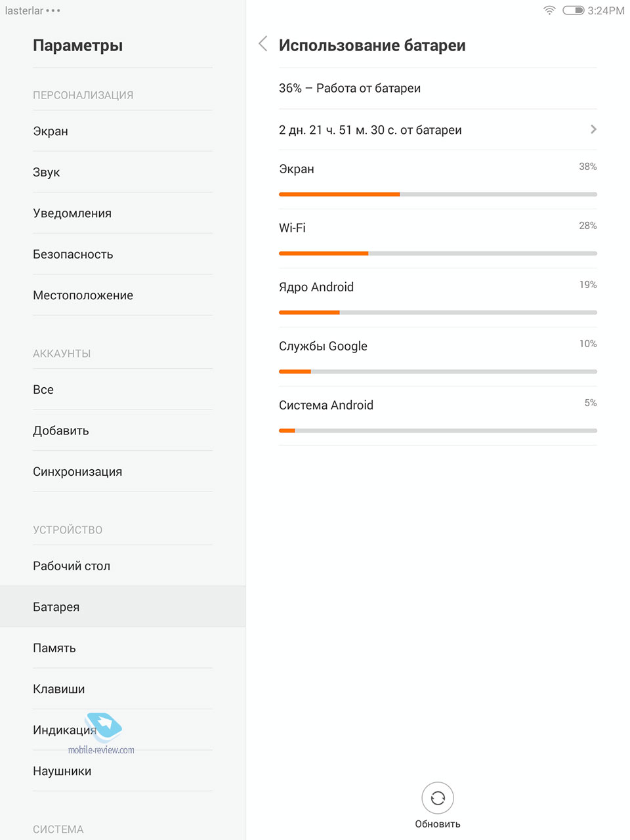Viewport: 630px width, 840px height.
Task: Open Безопасность settings
Action: coord(123,254)
